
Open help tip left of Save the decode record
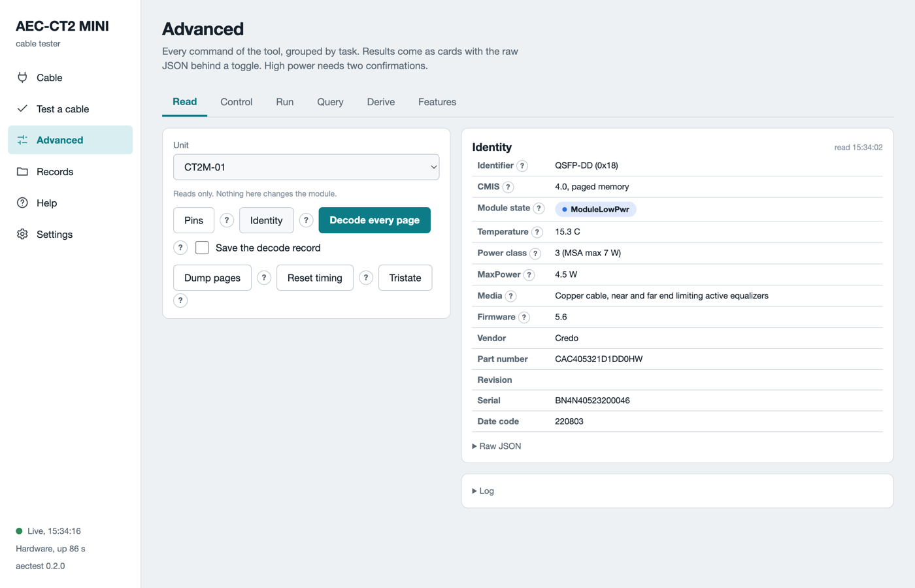(180, 248)
